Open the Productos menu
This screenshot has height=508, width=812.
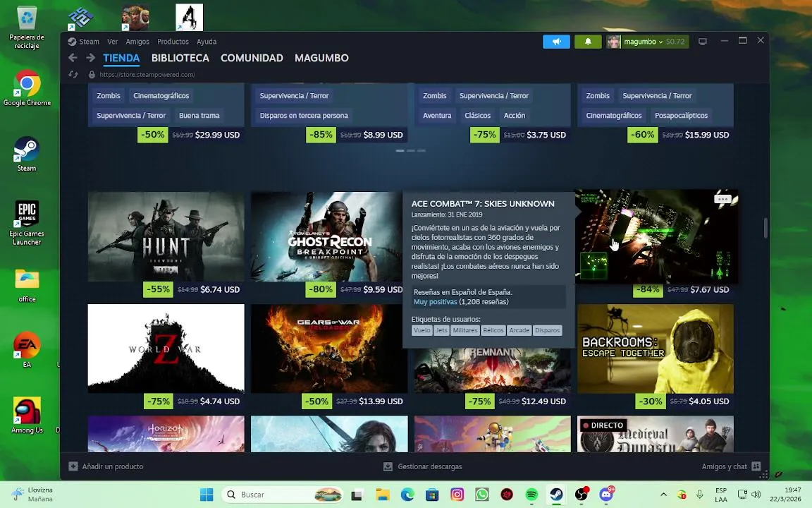173,42
